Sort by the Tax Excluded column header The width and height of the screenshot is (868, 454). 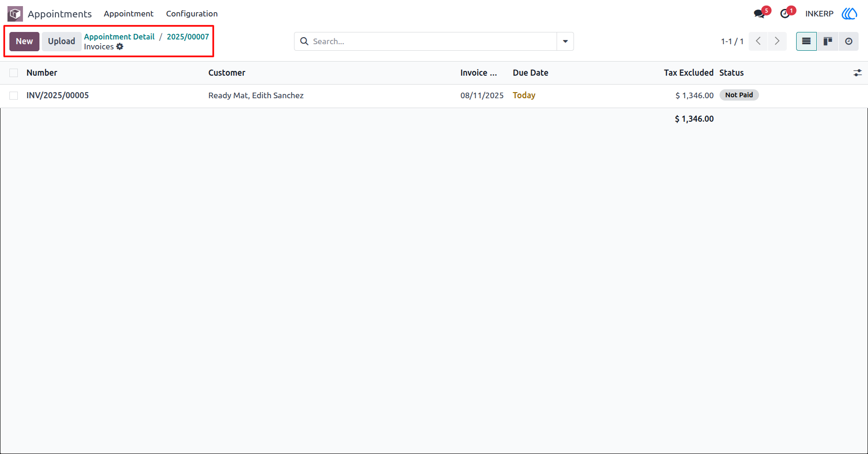[x=689, y=73]
